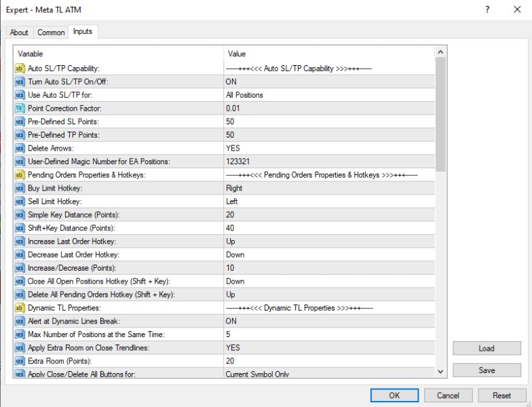Click the icon beside Use Auto SL/TP for
The image size is (532, 407).
[19, 95]
